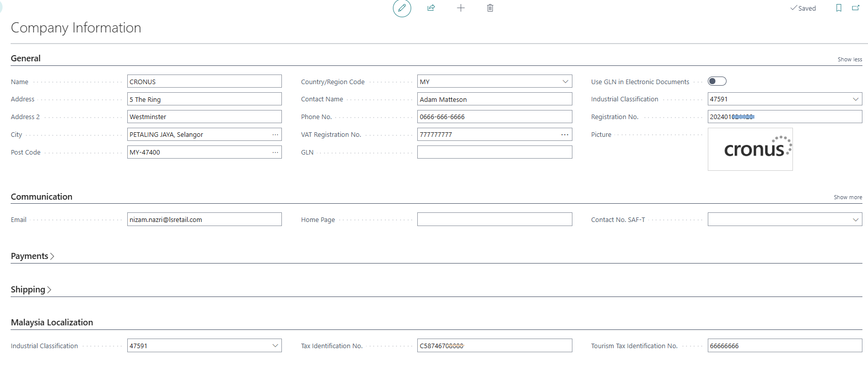Open page in new window icon
The height and width of the screenshot is (372, 868).
click(x=856, y=8)
